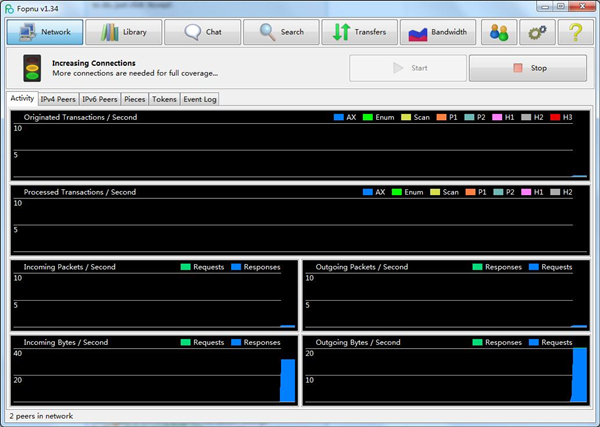Click the yellow question mark help icon
This screenshot has width=600, height=427.
point(575,32)
